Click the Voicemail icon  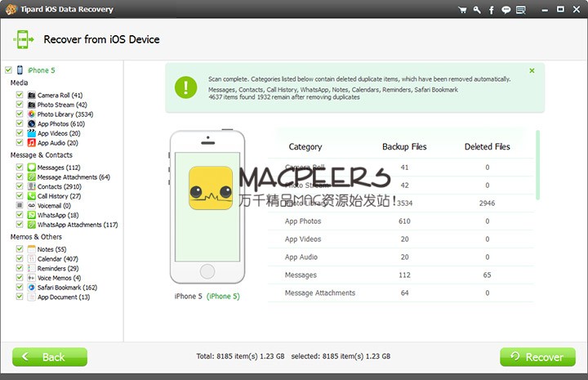tap(32, 206)
